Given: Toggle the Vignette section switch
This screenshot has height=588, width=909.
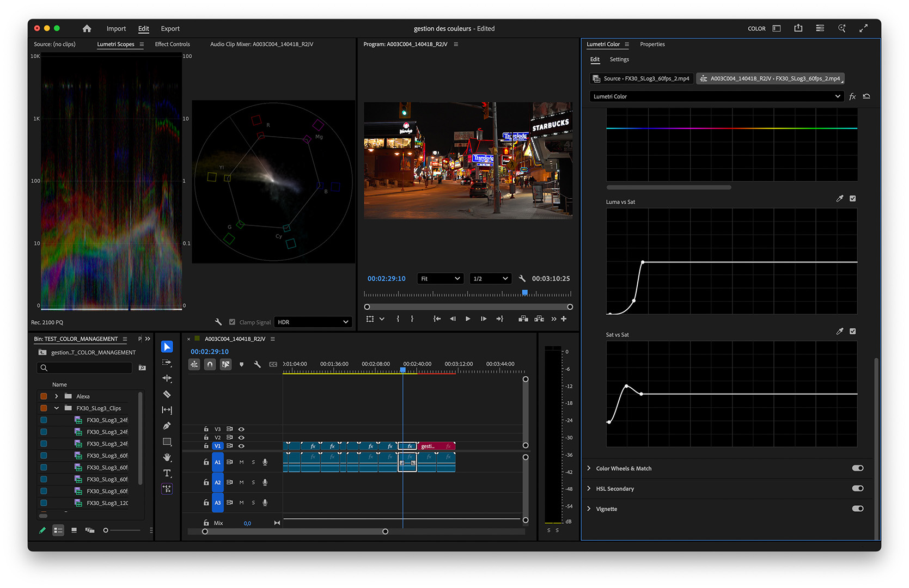Looking at the screenshot, I should pyautogui.click(x=857, y=509).
